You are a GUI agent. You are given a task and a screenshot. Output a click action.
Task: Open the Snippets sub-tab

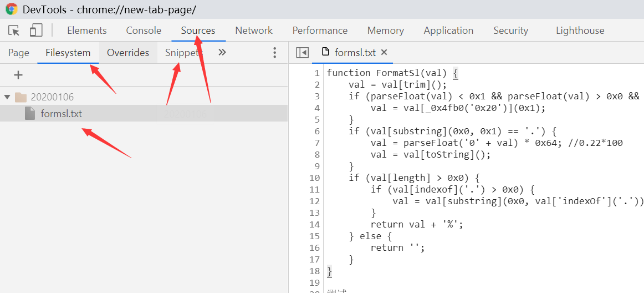(183, 53)
